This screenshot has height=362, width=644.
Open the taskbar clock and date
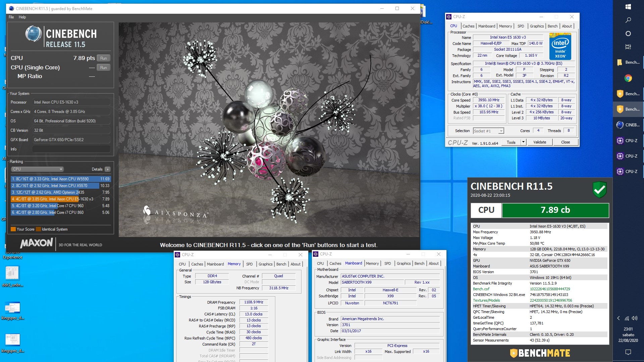click(x=628, y=335)
